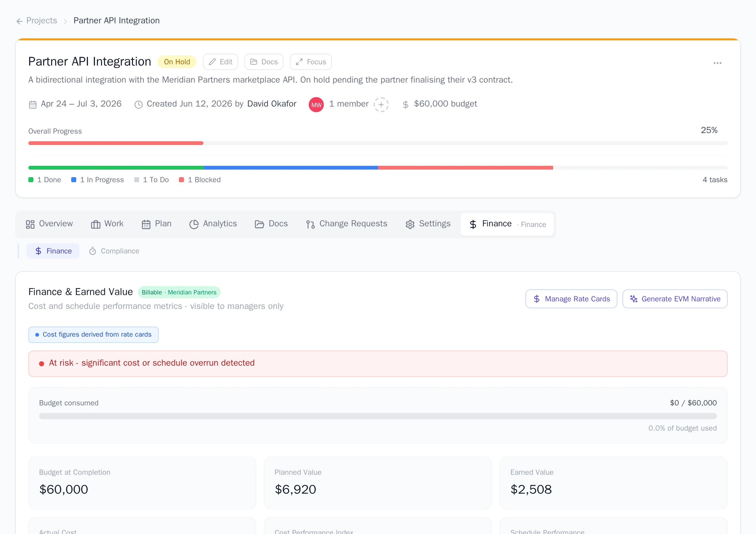The width and height of the screenshot is (756, 534).
Task: Enter Focus mode with the expand arrows button
Action: coord(311,62)
